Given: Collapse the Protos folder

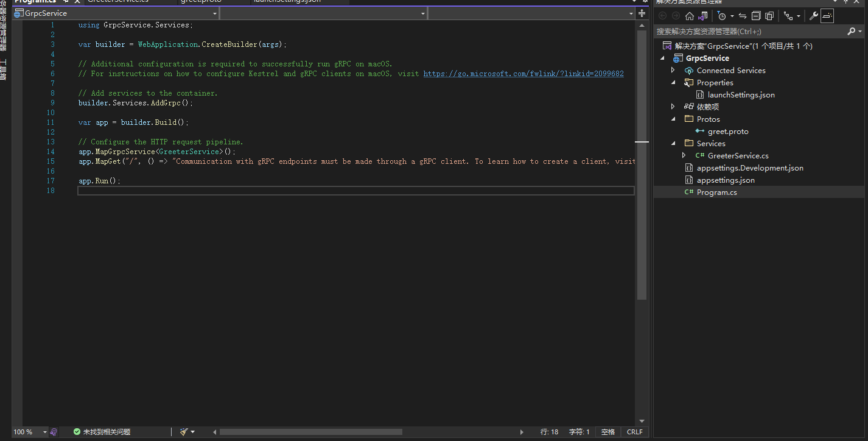Looking at the screenshot, I should 673,119.
